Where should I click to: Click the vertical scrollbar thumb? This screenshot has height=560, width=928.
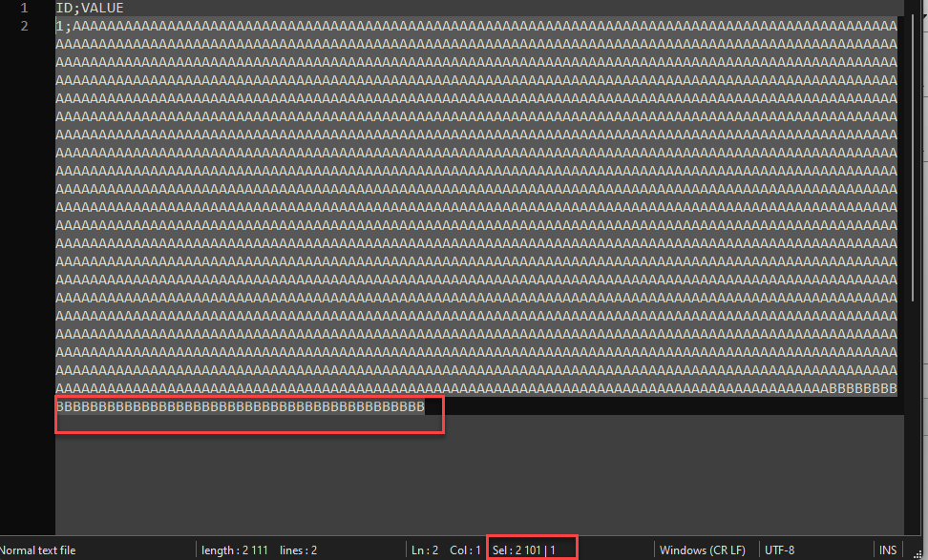[x=915, y=156]
